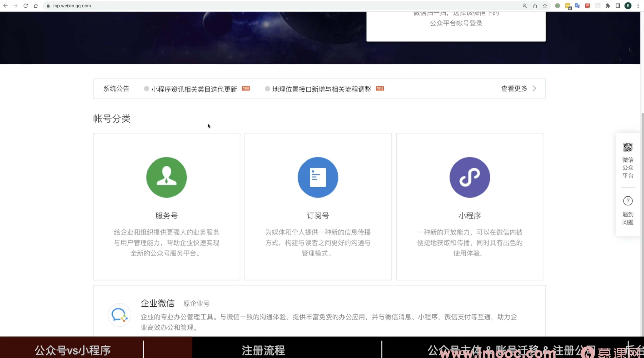Select the 公众号vs小程序 chapter tab

[73, 350]
